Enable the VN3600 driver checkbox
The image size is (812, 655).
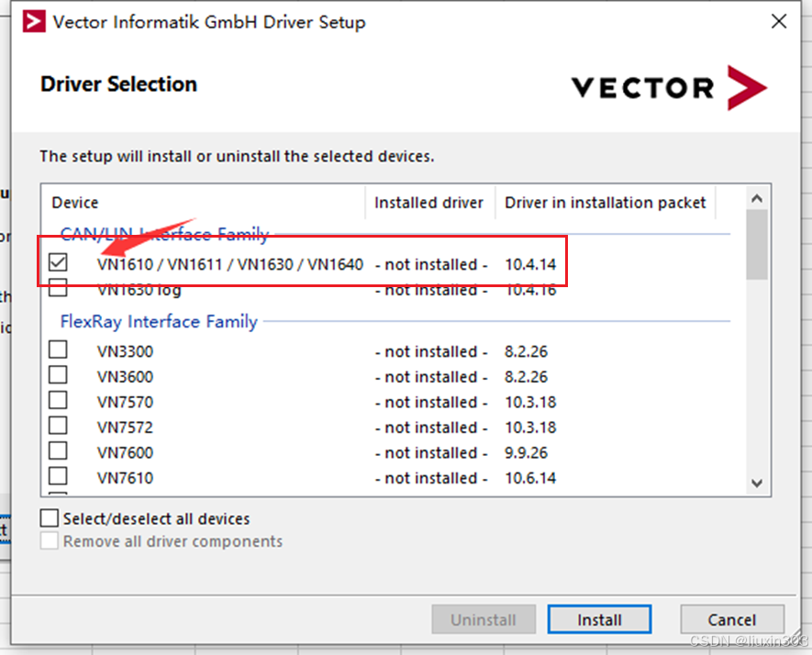pos(58,375)
